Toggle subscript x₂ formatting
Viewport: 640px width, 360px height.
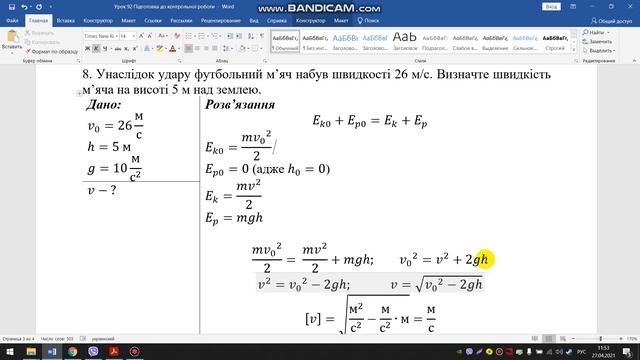click(126, 49)
